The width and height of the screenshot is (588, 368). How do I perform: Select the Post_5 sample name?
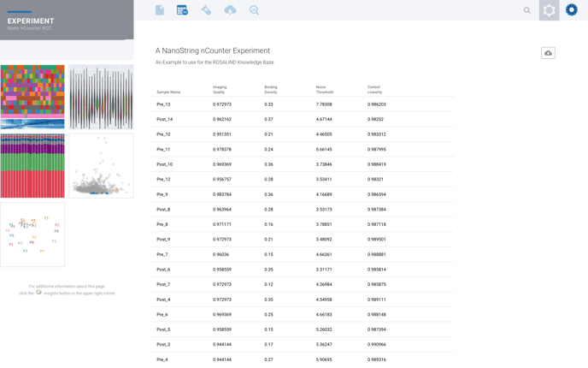pyautogui.click(x=163, y=329)
